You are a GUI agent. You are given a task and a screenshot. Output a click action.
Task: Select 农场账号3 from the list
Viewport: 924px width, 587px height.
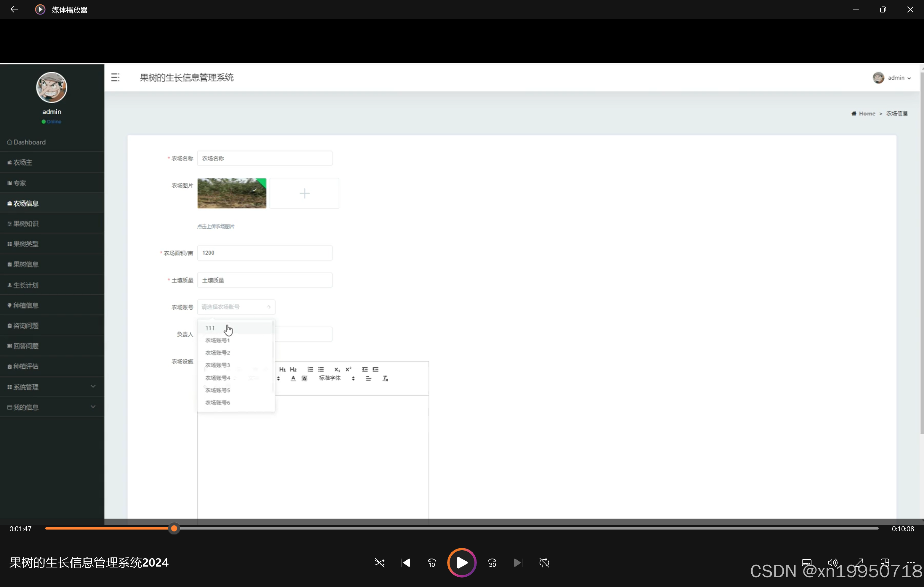(x=235, y=365)
